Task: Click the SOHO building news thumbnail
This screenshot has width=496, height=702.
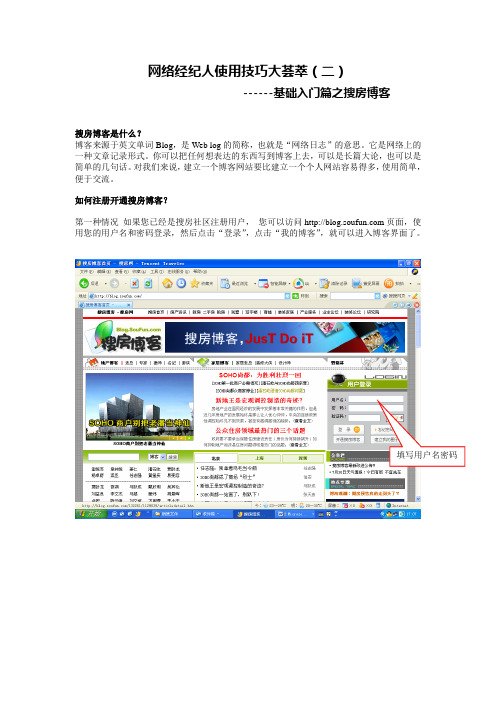Action: point(140,407)
